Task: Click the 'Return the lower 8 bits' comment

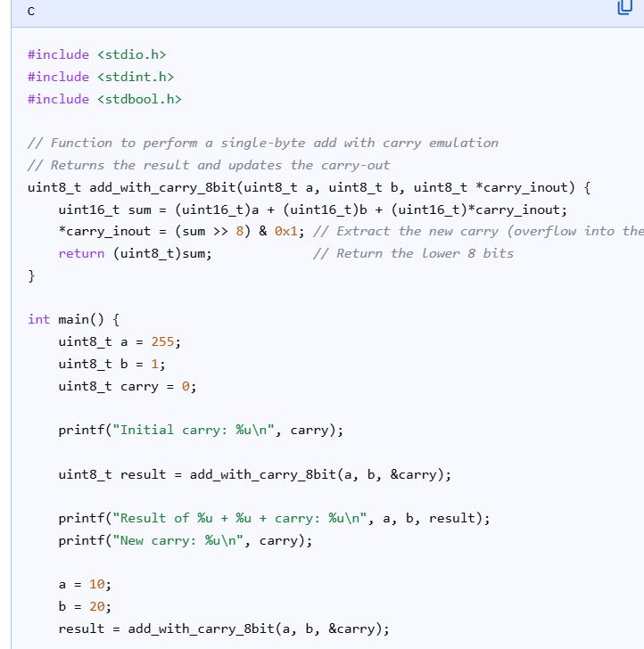Action: 413,253
